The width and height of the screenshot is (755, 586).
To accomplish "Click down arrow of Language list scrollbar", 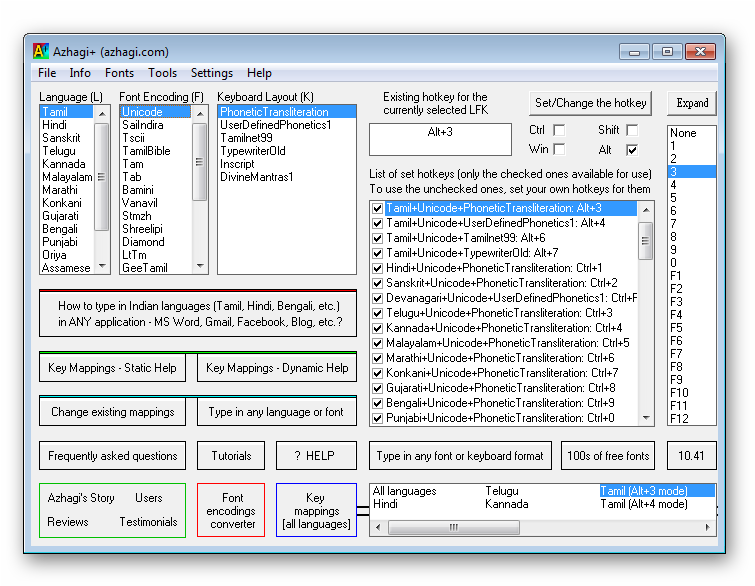I will point(102,266).
